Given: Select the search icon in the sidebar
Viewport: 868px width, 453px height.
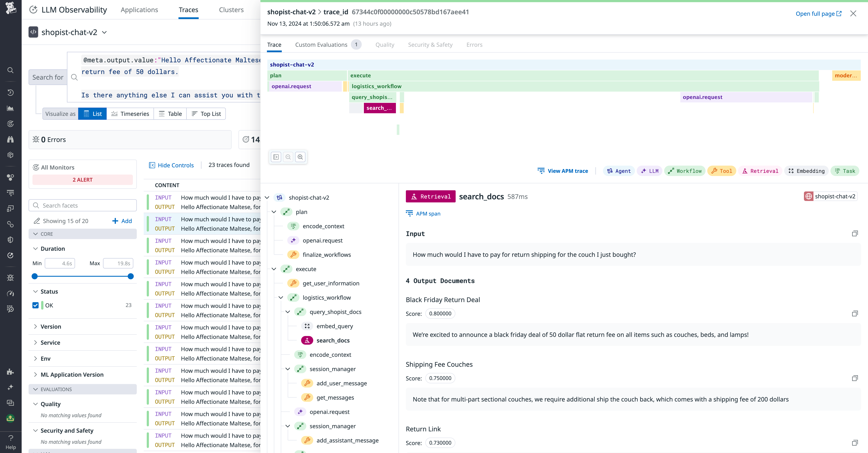Looking at the screenshot, I should pos(10,70).
